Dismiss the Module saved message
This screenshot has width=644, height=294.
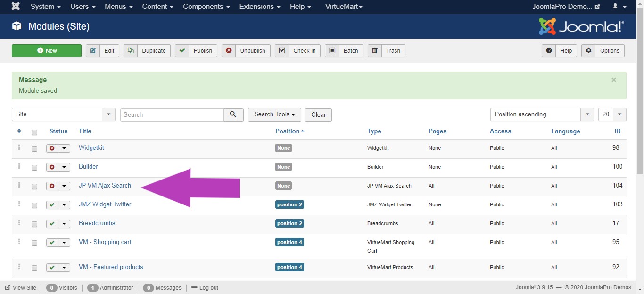click(x=614, y=80)
